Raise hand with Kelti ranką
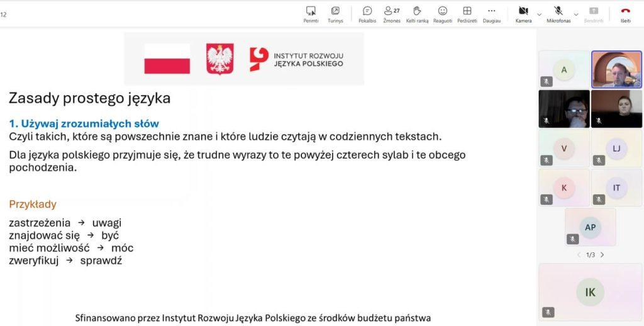Image resolution: width=644 pixels, height=326 pixels. 417,11
